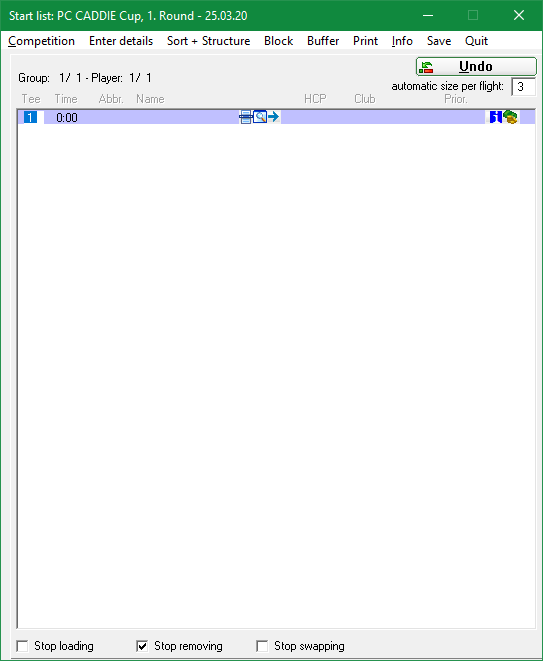Image resolution: width=543 pixels, height=661 pixels.
Task: Open the Buffer menu
Action: coord(323,41)
